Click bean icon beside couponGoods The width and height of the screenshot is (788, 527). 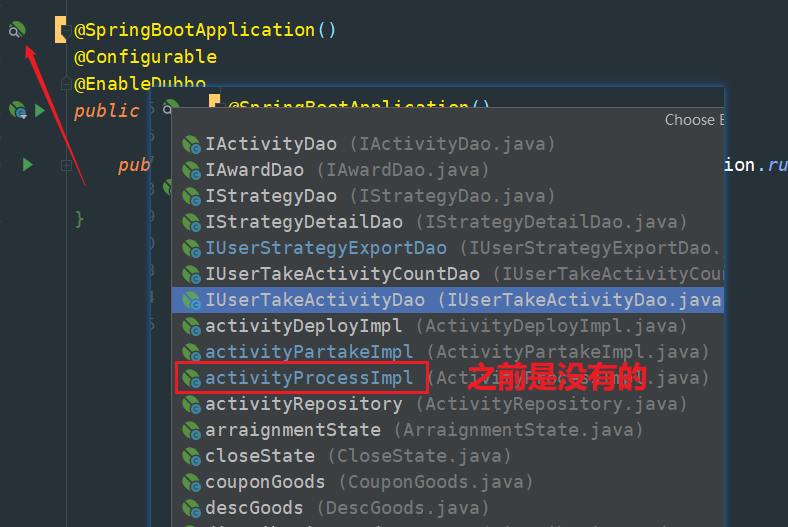[191, 483]
